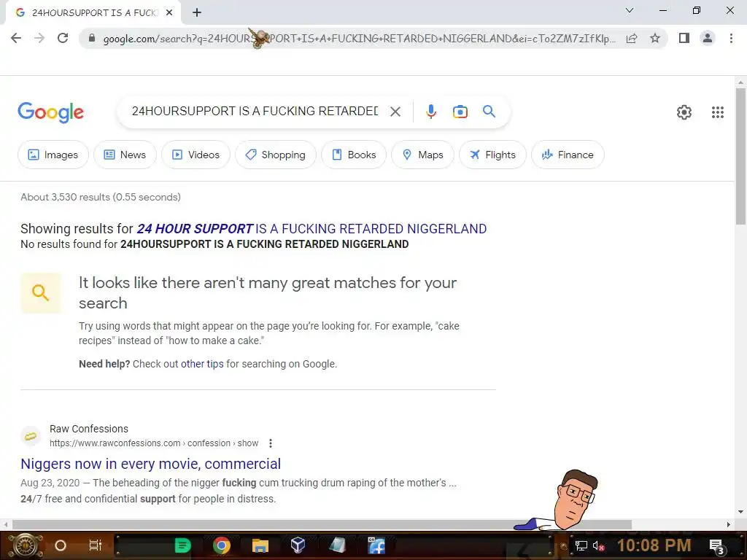Switch to Shopping results
Viewport: 747px width, 560px height.
point(275,155)
